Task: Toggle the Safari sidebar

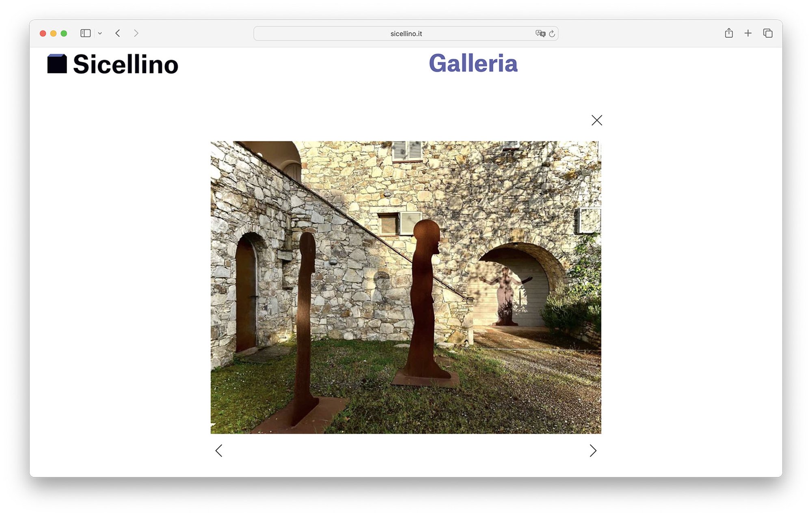Action: [85, 33]
